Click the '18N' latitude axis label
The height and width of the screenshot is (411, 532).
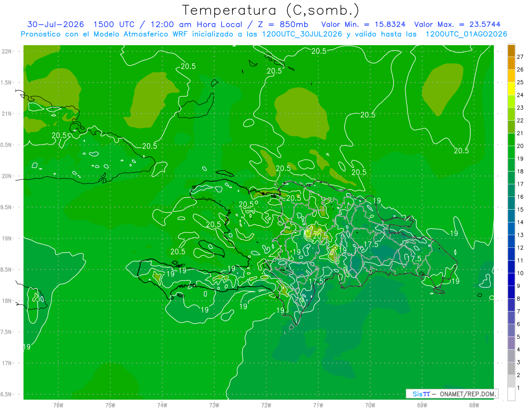point(7,301)
